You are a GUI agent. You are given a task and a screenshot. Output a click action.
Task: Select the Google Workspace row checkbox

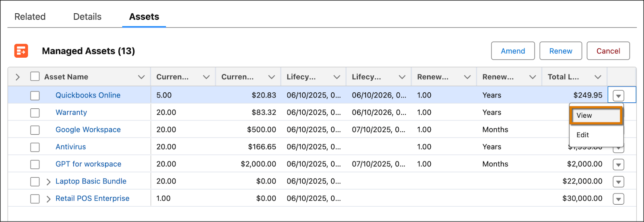point(35,130)
